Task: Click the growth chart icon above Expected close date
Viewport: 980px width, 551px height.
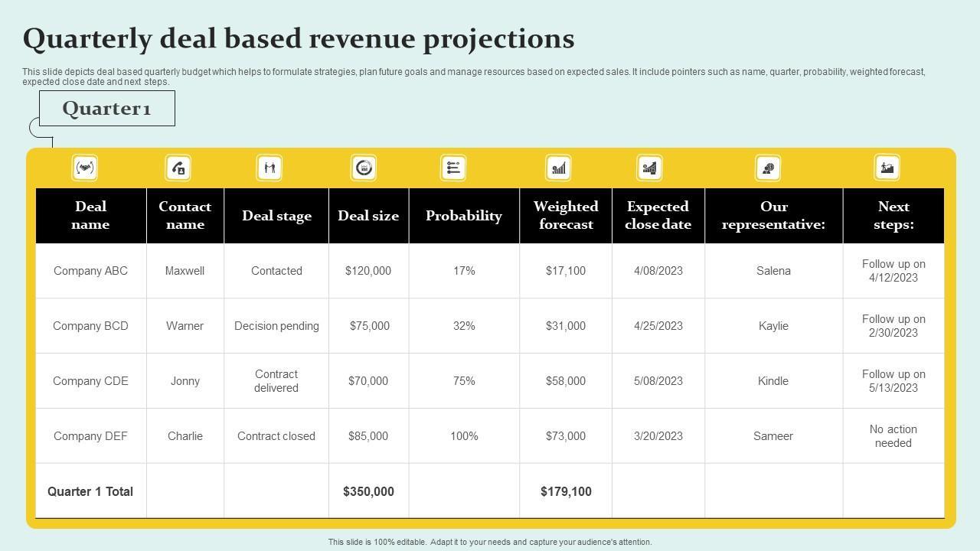Action: [649, 168]
